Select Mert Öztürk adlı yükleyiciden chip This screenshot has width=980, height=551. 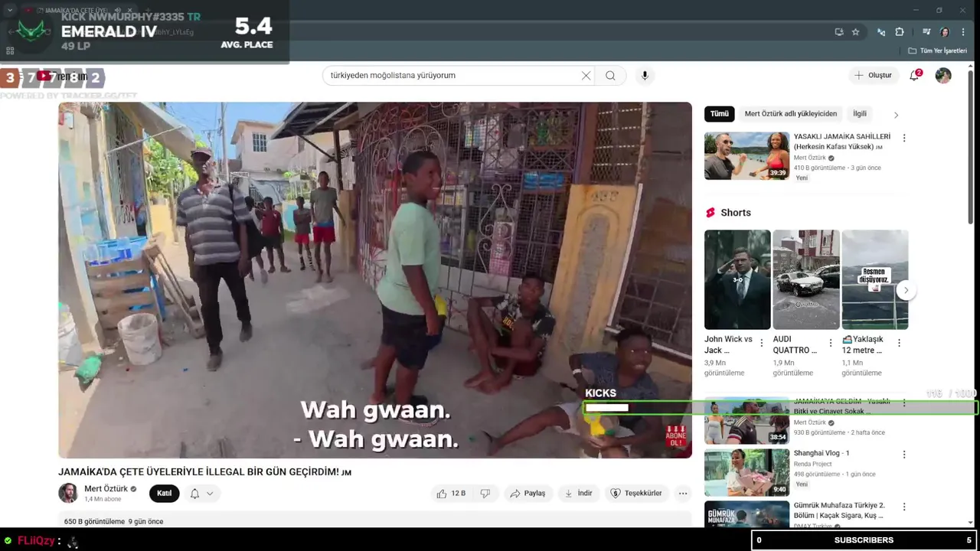[791, 113]
